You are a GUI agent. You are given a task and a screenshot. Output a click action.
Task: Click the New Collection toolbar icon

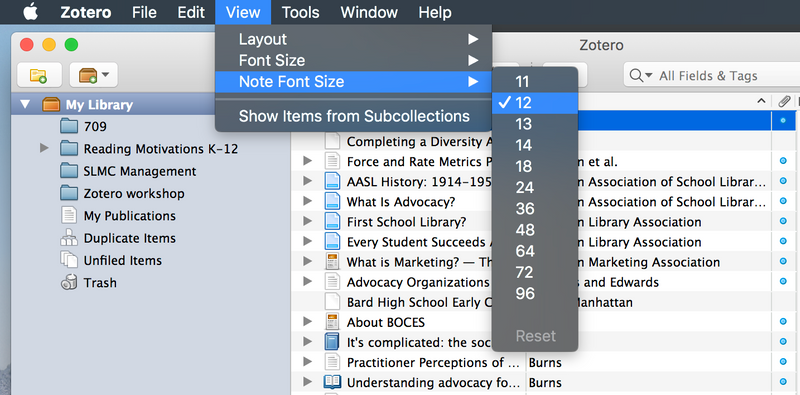39,76
